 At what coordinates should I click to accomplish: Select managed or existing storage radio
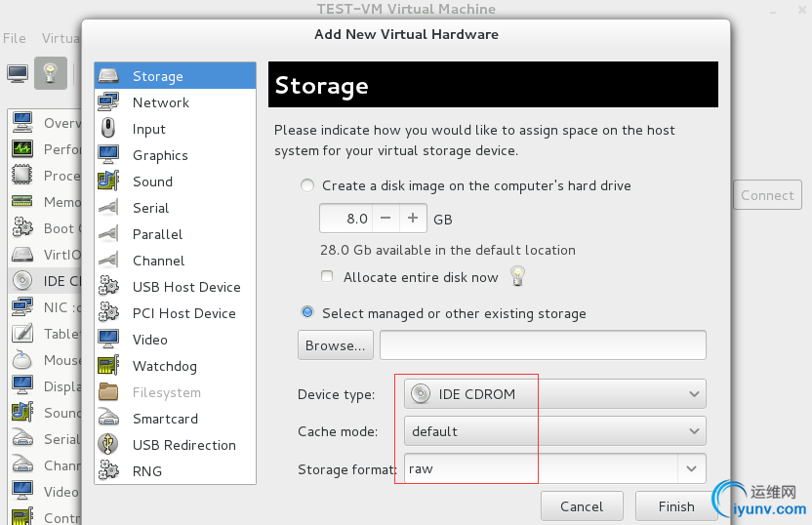(x=308, y=313)
